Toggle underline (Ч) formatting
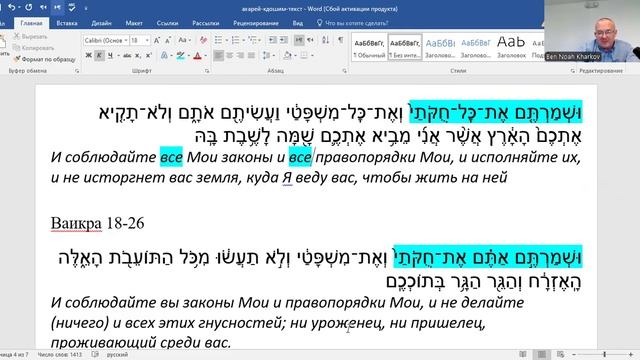The image size is (640, 360). click(x=110, y=55)
